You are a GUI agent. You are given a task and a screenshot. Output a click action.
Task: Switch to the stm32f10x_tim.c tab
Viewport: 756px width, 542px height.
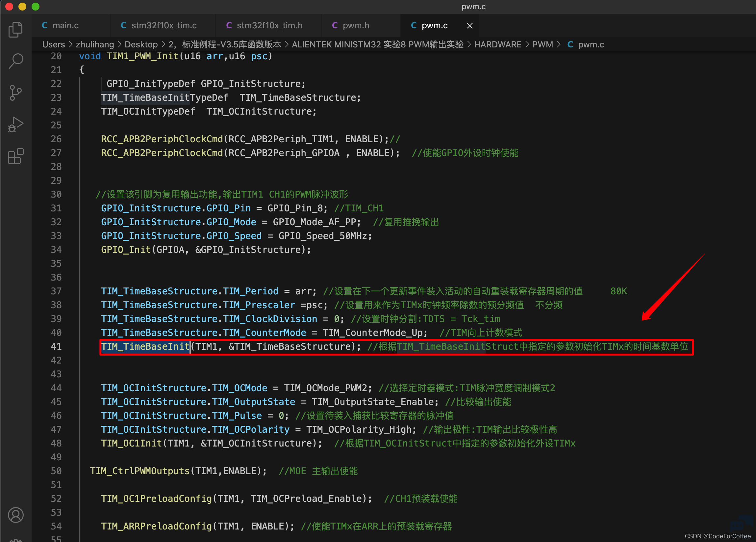(164, 25)
